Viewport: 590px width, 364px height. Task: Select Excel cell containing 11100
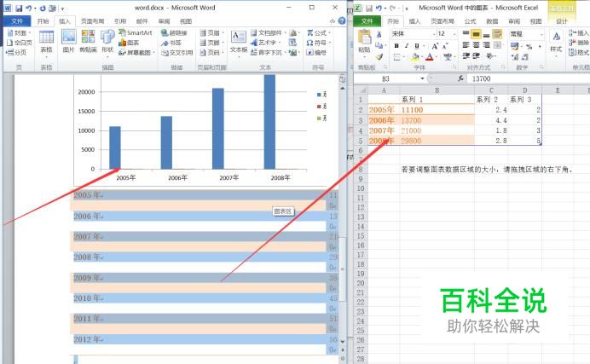tap(437, 110)
